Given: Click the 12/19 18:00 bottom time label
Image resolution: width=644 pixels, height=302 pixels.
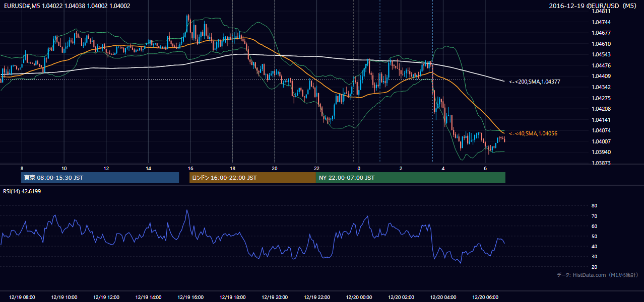Looking at the screenshot, I should (x=232, y=297).
